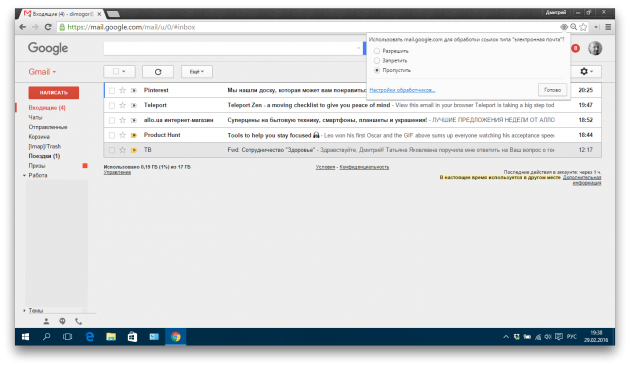Click the red НАПИСАТЬ compose button

[x=53, y=92]
